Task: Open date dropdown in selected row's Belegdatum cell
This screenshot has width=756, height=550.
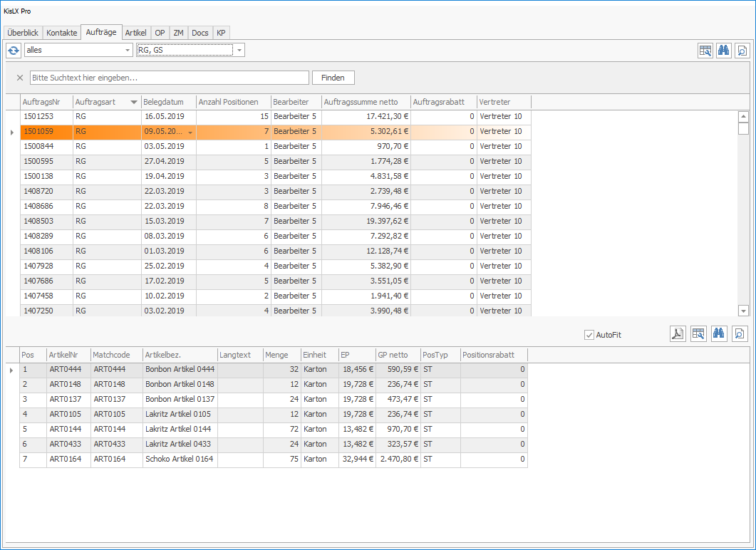Action: click(190, 132)
